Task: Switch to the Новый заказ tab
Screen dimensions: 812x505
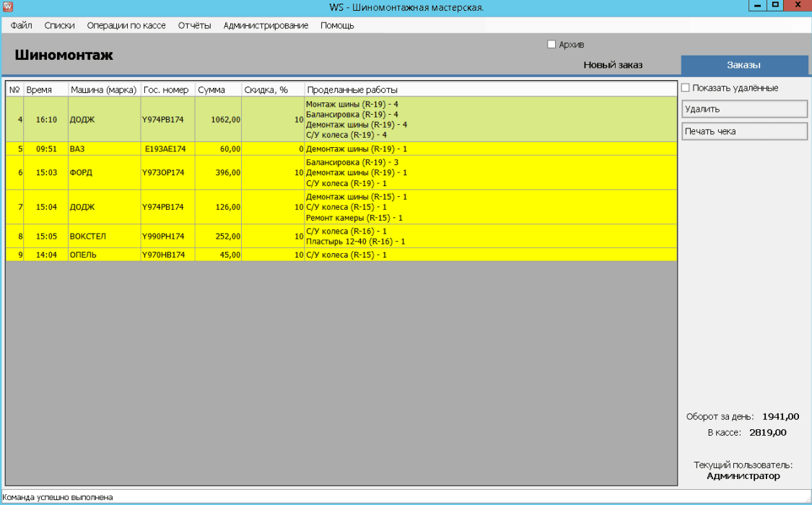Action: click(x=613, y=65)
